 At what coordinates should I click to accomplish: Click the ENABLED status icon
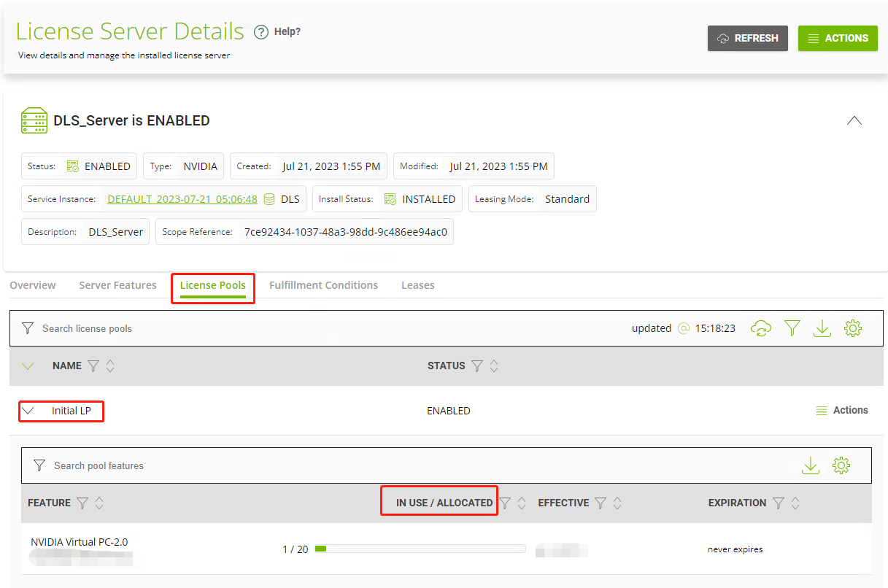click(x=73, y=166)
